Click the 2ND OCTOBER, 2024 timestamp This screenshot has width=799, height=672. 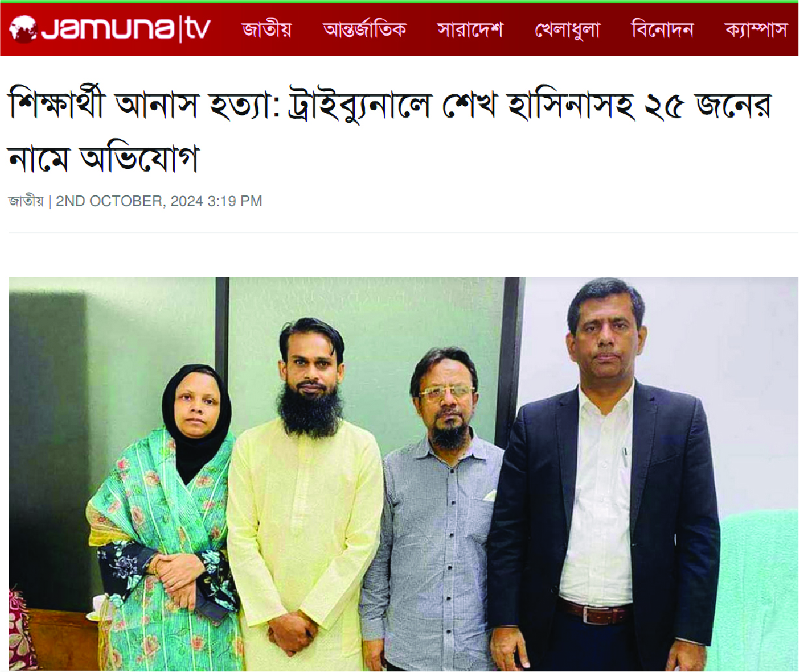[x=159, y=201]
